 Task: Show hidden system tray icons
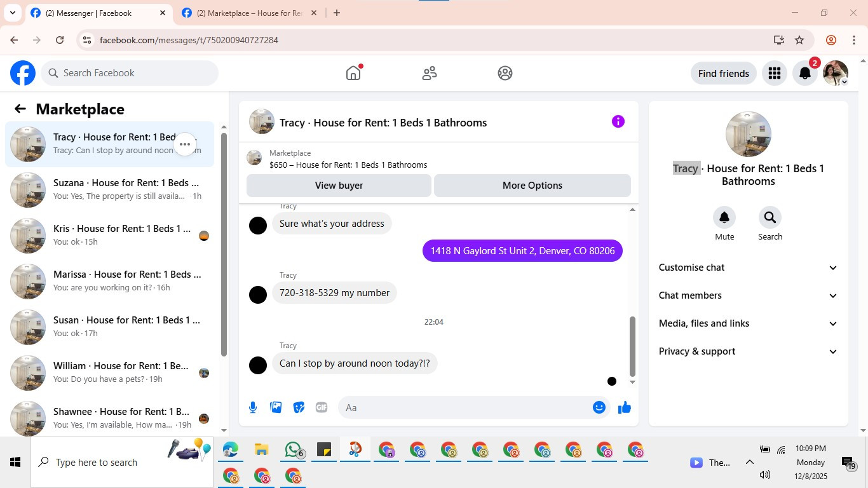click(x=750, y=463)
